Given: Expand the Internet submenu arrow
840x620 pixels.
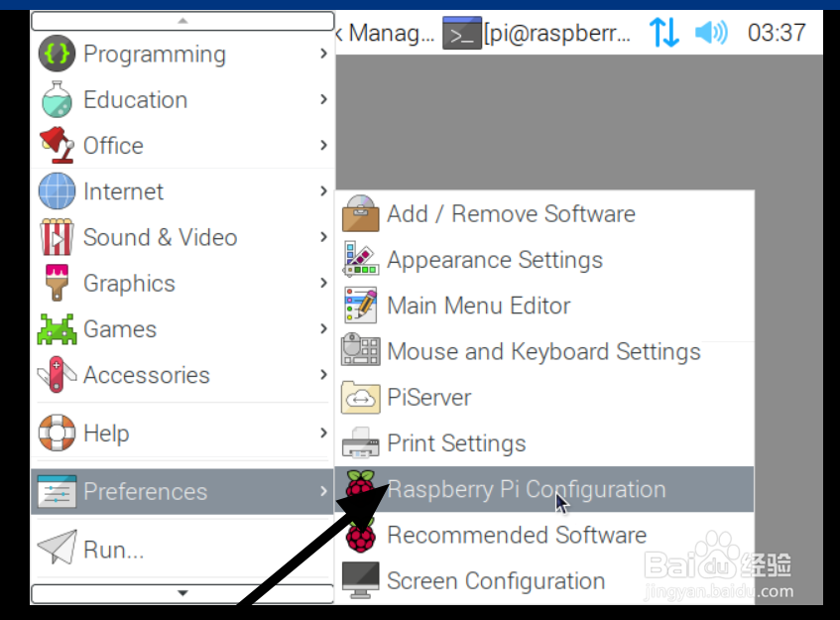Looking at the screenshot, I should (x=323, y=190).
